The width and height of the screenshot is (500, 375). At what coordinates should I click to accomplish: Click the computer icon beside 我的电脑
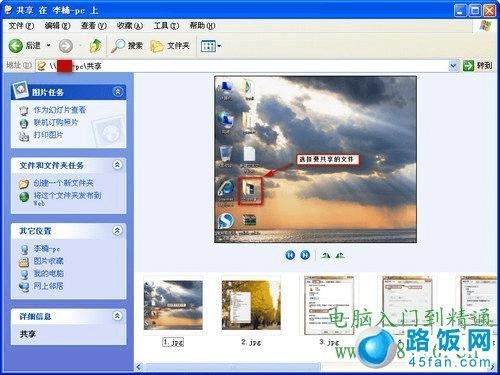click(24, 274)
